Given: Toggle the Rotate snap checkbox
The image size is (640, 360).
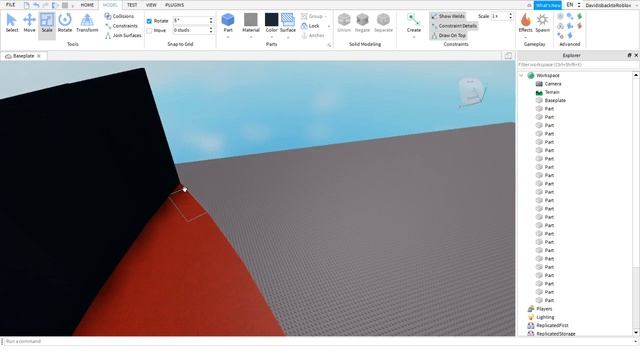Looking at the screenshot, I should pos(149,21).
